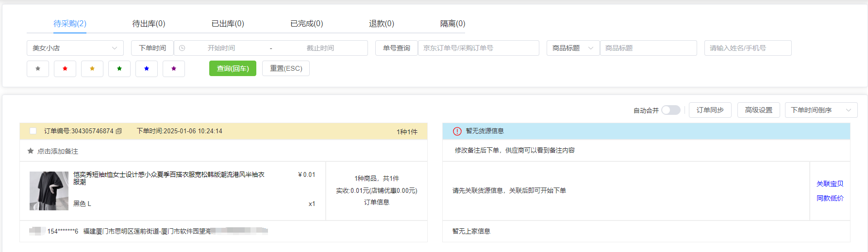Open the 美女小店 shop dropdown

tap(75, 48)
